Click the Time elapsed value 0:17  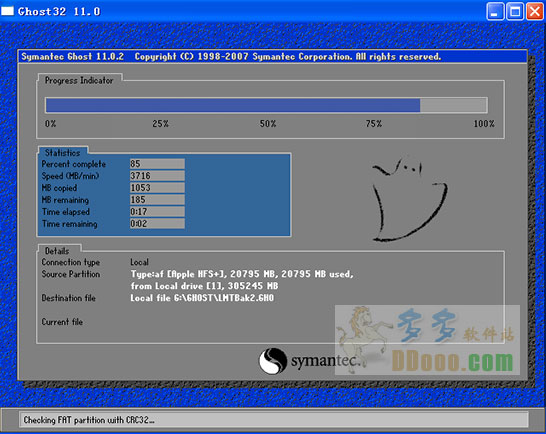click(x=157, y=211)
